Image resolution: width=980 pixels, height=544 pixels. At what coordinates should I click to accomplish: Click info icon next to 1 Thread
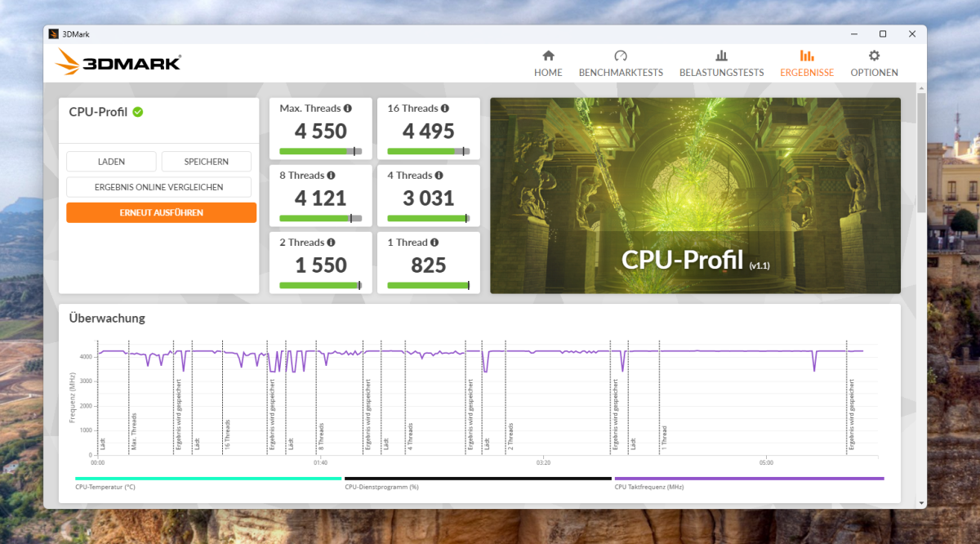click(x=434, y=242)
